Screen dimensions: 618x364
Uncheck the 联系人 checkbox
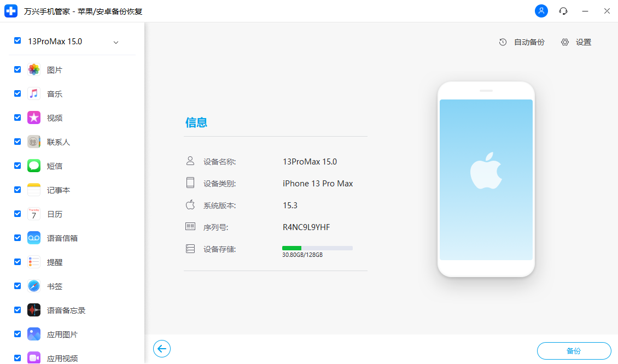18,142
